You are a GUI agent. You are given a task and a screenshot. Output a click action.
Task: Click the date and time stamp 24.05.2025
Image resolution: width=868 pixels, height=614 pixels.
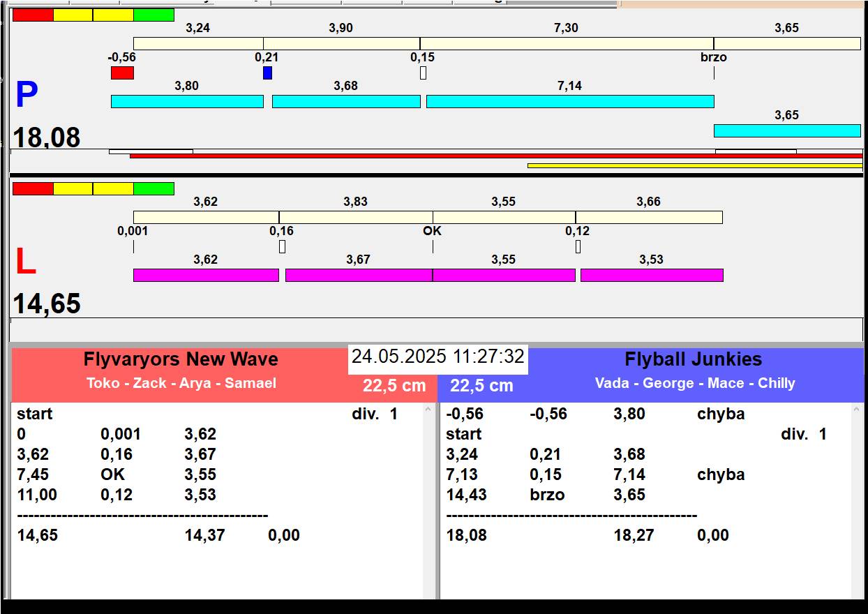point(437,357)
